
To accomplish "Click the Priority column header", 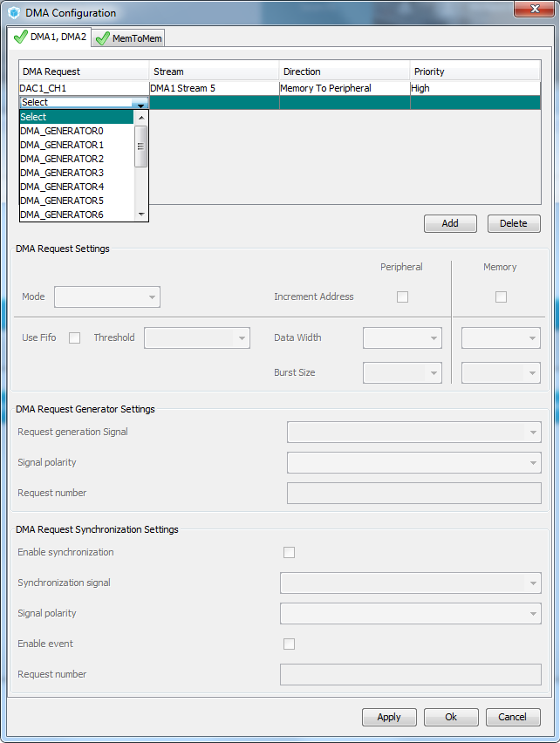I will click(x=475, y=72).
